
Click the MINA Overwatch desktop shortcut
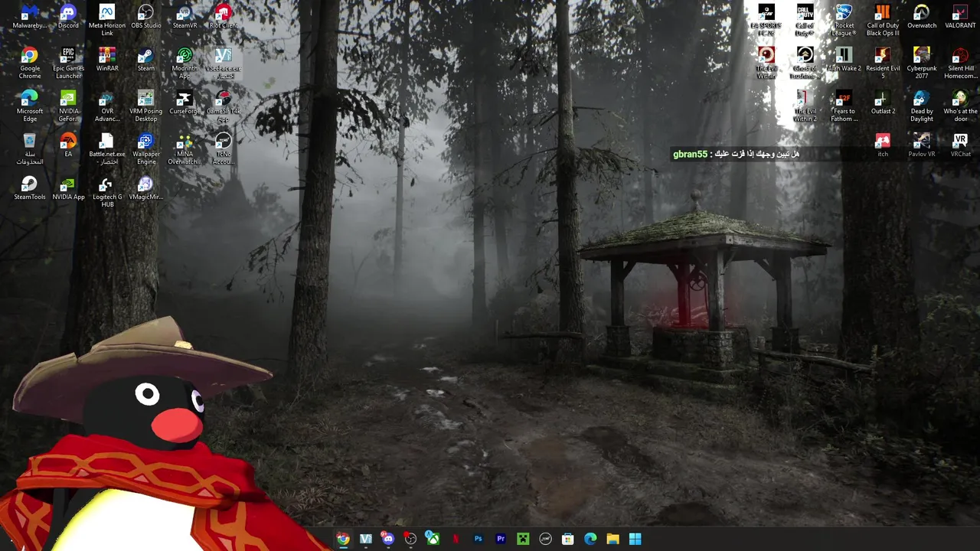(x=185, y=148)
